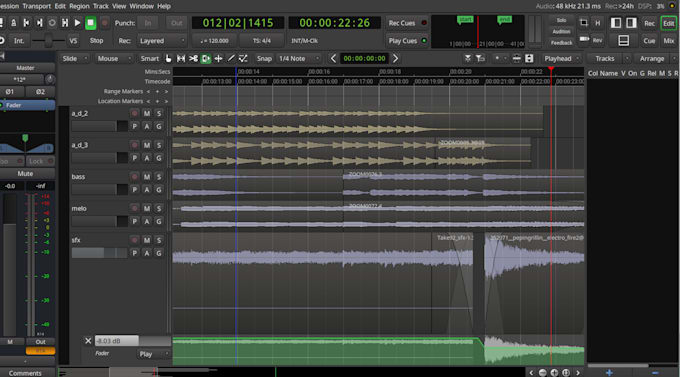Open the Transport menu
Viewport: 680px width, 377px height.
36,6
